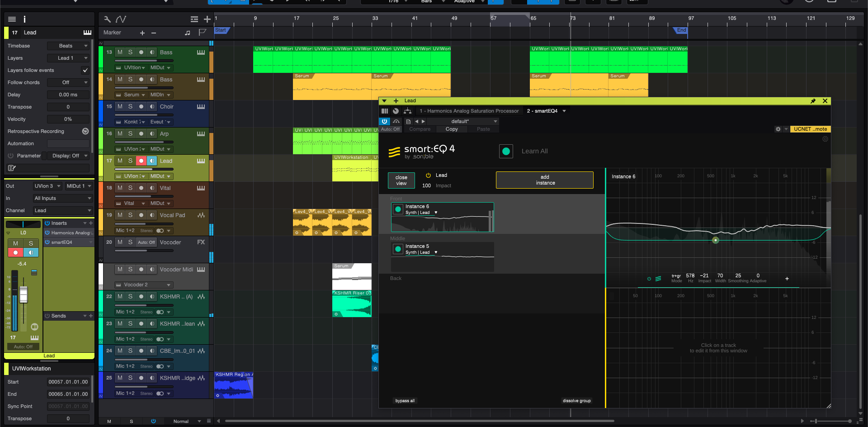Add a track with the plus icon
868x427 pixels.
[x=207, y=19]
